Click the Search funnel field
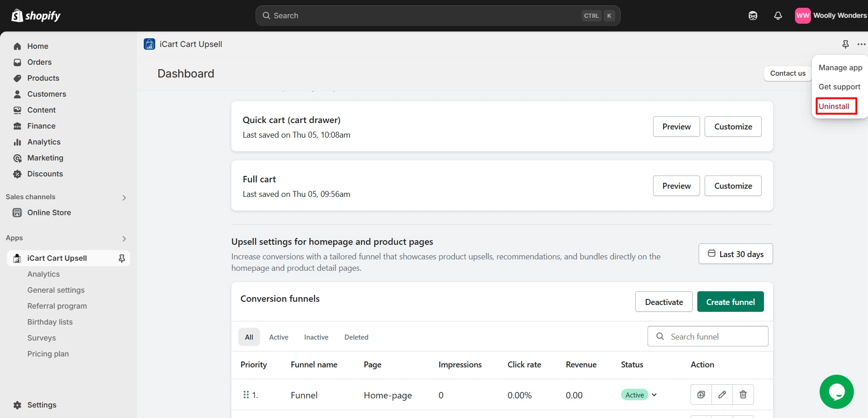Screen dimensions: 868x418 708,336
